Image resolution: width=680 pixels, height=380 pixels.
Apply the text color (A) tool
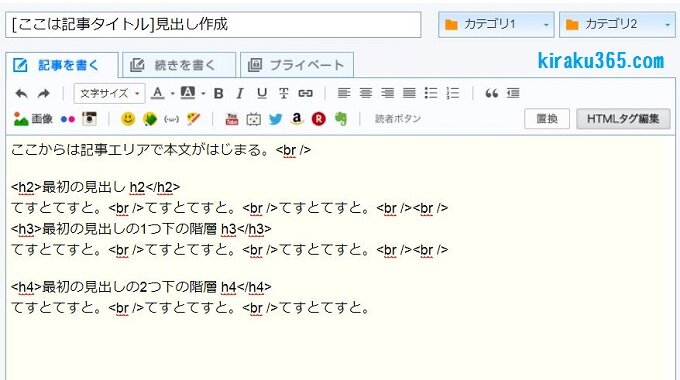pyautogui.click(x=158, y=93)
